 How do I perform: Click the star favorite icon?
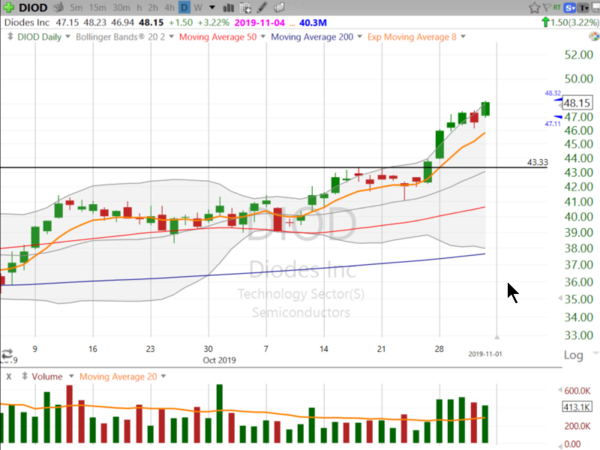[x=534, y=8]
